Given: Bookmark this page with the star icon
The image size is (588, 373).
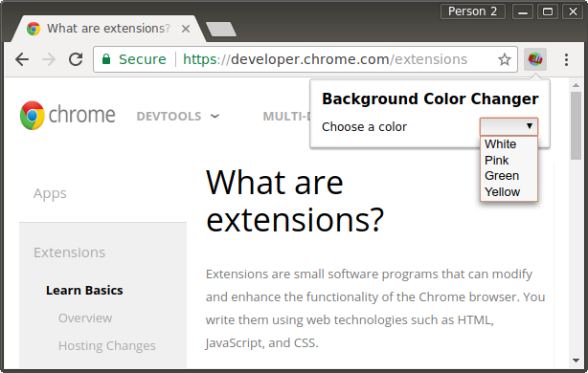Looking at the screenshot, I should [505, 59].
